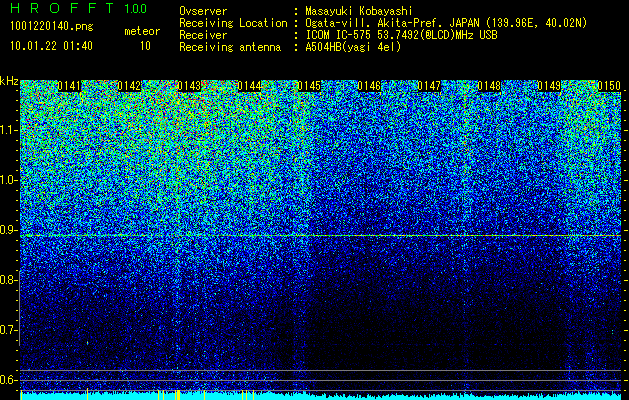The width and height of the screenshot is (629, 400).
Task: Click the Receiving antenna label
Action: pyautogui.click(x=230, y=47)
